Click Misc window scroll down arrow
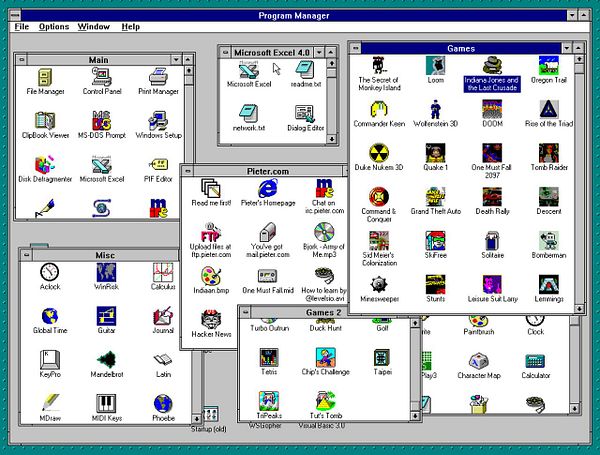The image size is (600, 455). tap(196, 419)
